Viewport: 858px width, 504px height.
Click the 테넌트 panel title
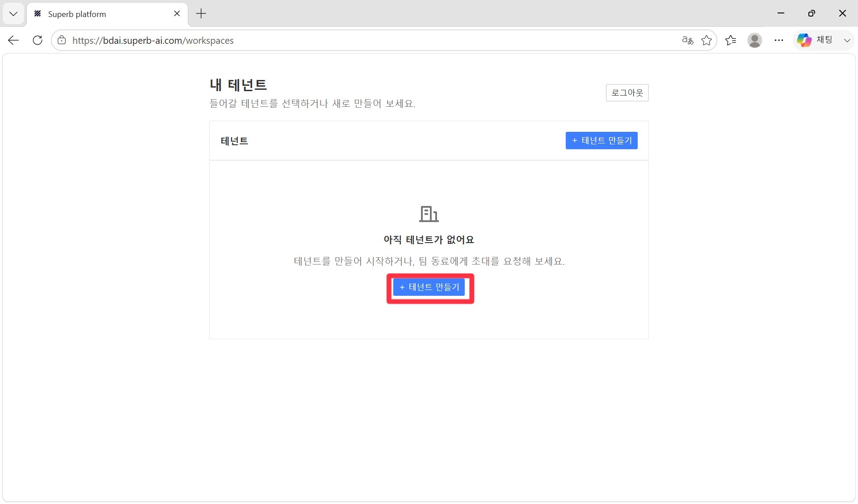pos(234,141)
